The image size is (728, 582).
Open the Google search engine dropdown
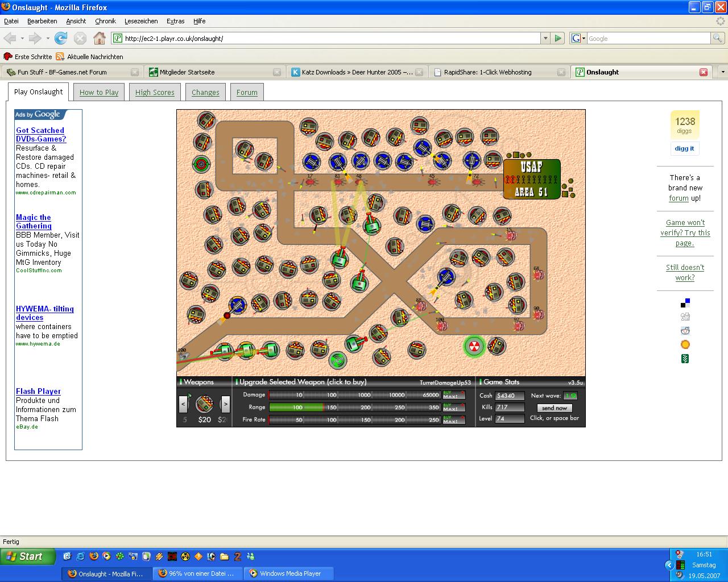coord(578,38)
